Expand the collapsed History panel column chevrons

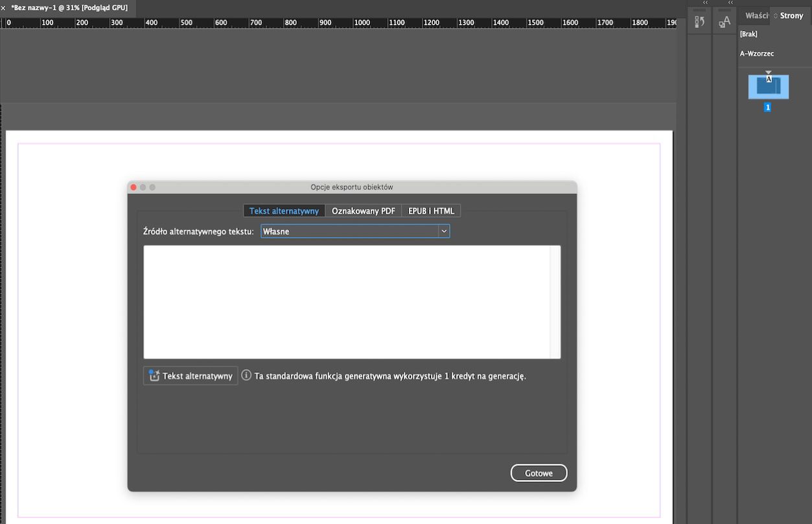(705, 3)
